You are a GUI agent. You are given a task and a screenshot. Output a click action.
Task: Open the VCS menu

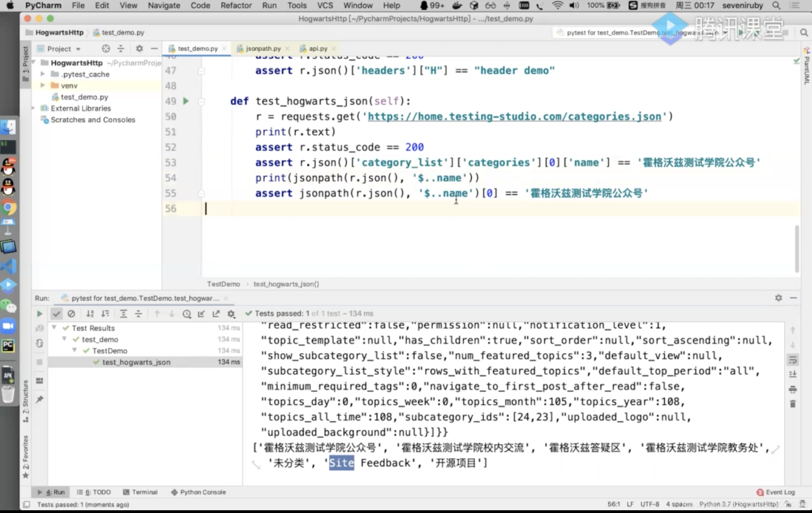(325, 6)
